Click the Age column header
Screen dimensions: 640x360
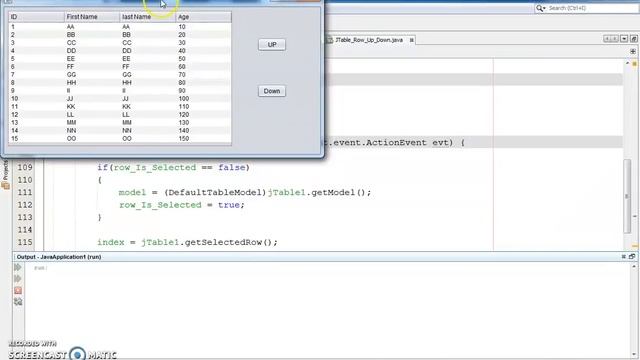pos(203,17)
